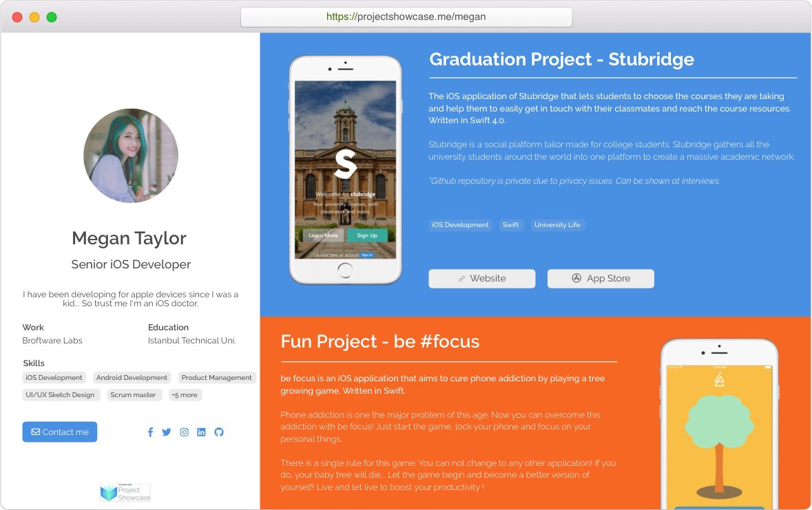Click the Fun Project - be #focus heading

click(x=380, y=342)
